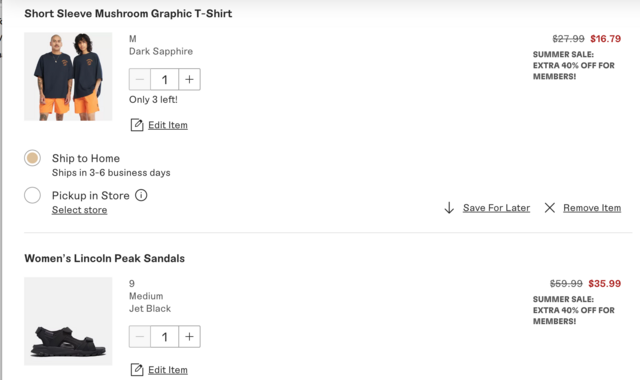Decrease Lincoln Peak Sandals quantity with minus
The height and width of the screenshot is (380, 640).
(x=140, y=336)
